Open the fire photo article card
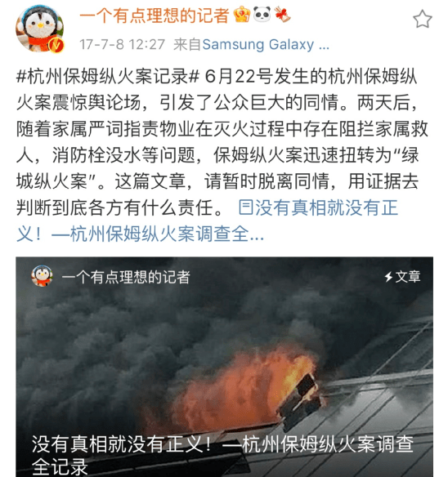This screenshot has width=448, height=477. point(225,367)
